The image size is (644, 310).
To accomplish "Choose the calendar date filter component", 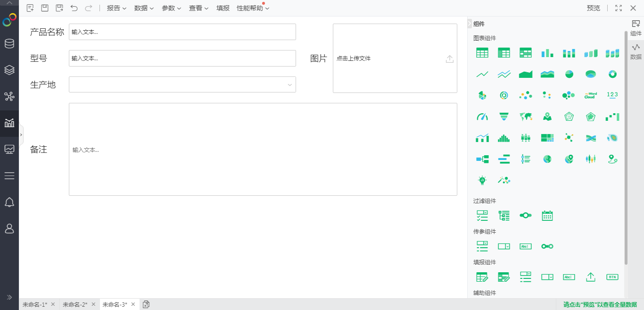I will 547,216.
